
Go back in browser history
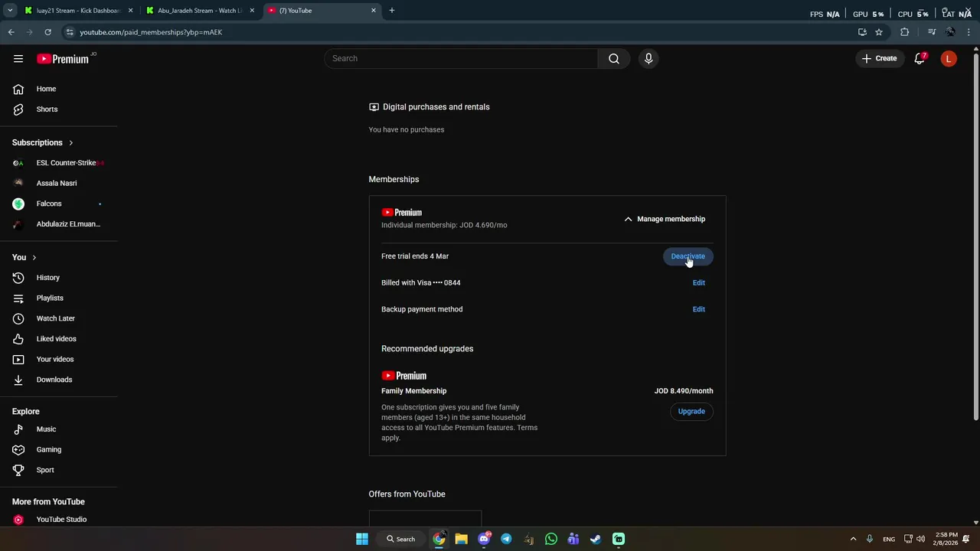pos(11,32)
